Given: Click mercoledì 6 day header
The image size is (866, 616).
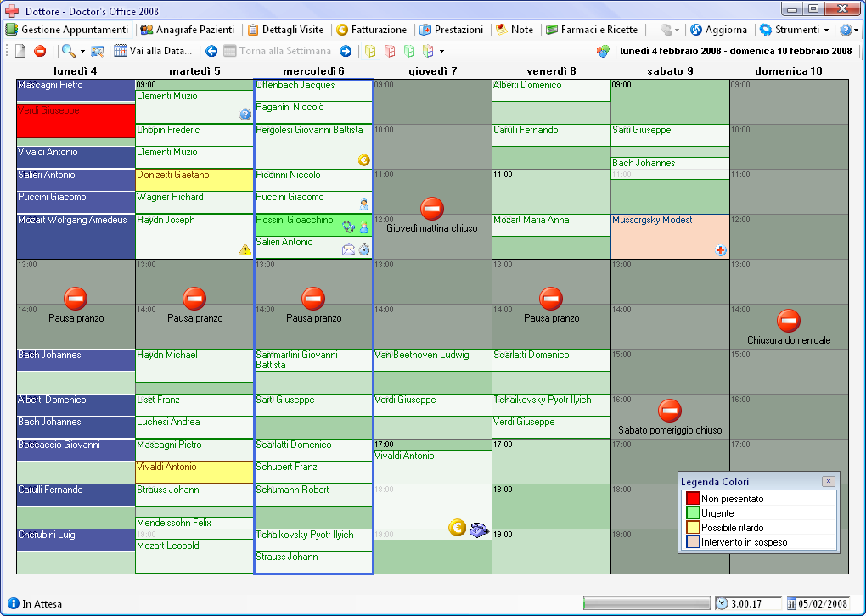Looking at the screenshot, I should click(x=313, y=70).
